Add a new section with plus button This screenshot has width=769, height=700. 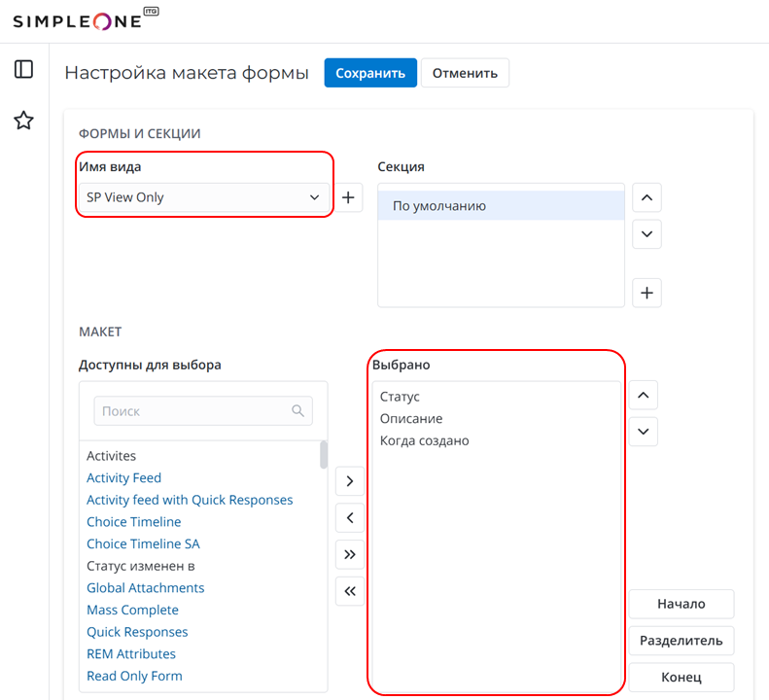click(647, 292)
